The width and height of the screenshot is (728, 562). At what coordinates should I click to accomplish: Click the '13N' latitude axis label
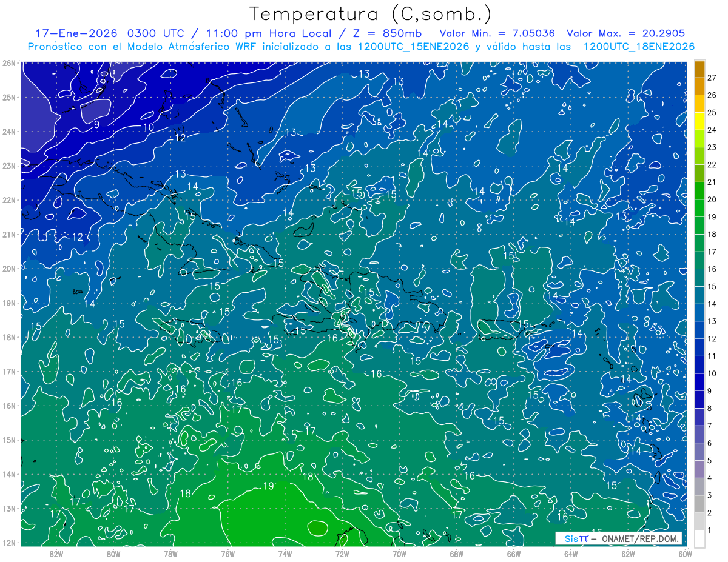click(9, 508)
